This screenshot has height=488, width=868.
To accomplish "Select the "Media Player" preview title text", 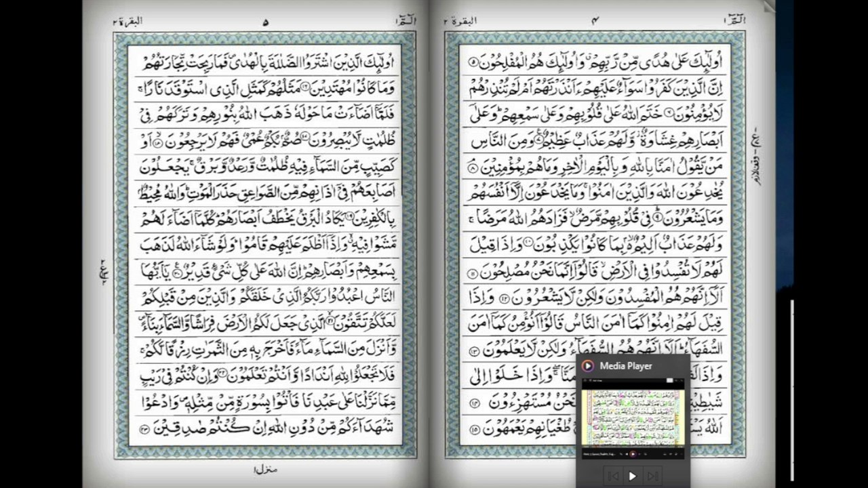I will pos(626,366).
